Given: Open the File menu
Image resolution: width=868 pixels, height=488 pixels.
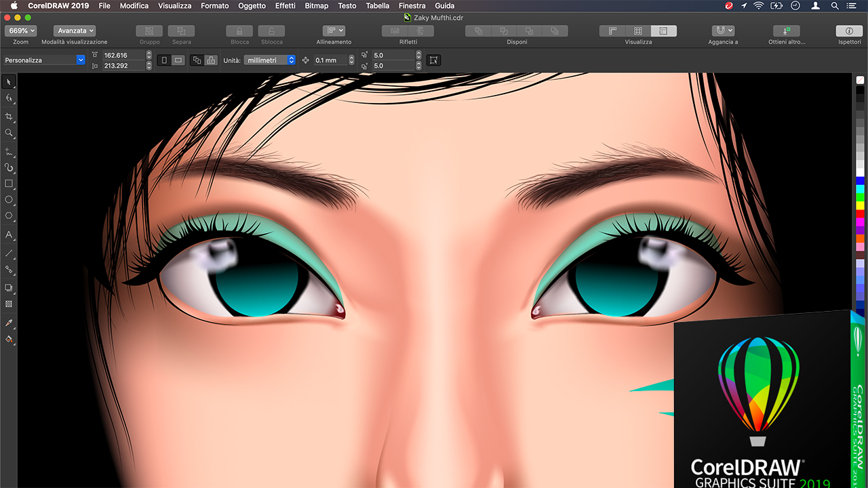Looking at the screenshot, I should (x=104, y=5).
